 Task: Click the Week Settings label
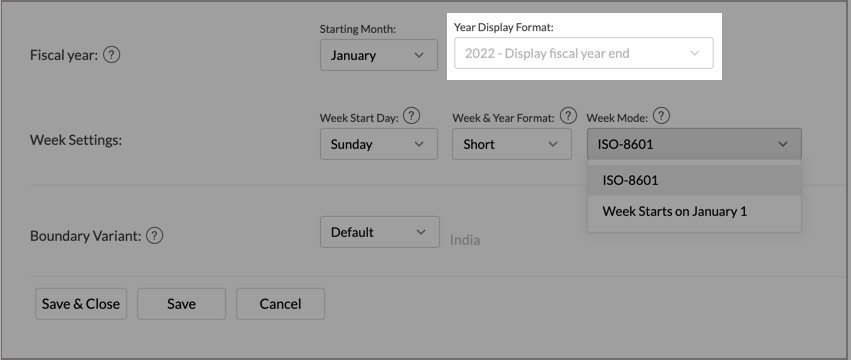[x=76, y=140]
